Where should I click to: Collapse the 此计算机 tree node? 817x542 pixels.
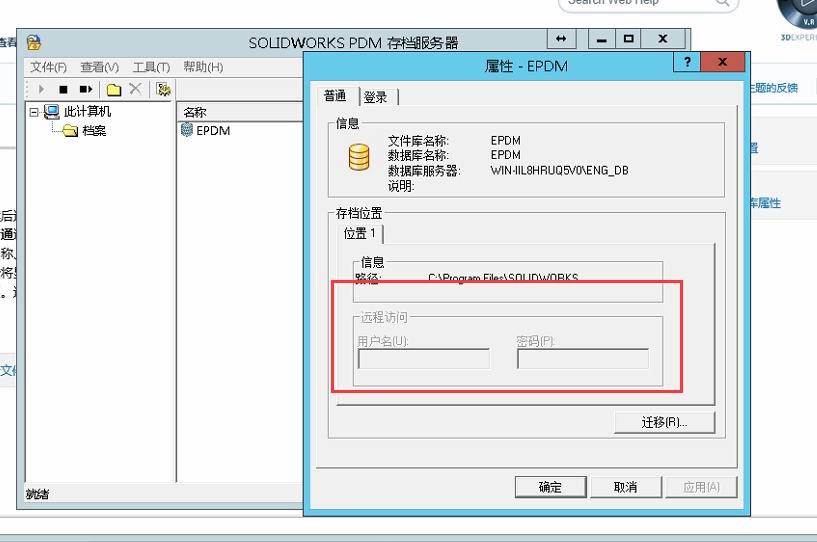pyautogui.click(x=34, y=112)
